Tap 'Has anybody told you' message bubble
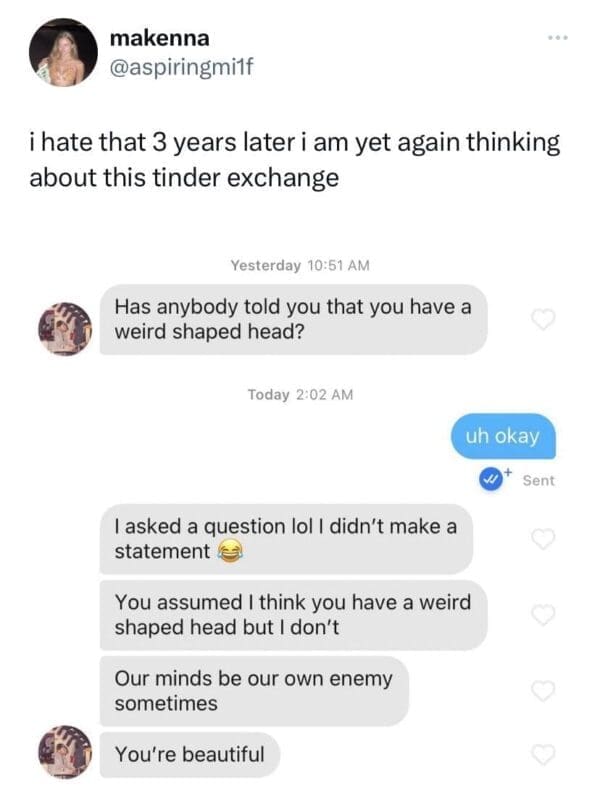 [x=293, y=319]
